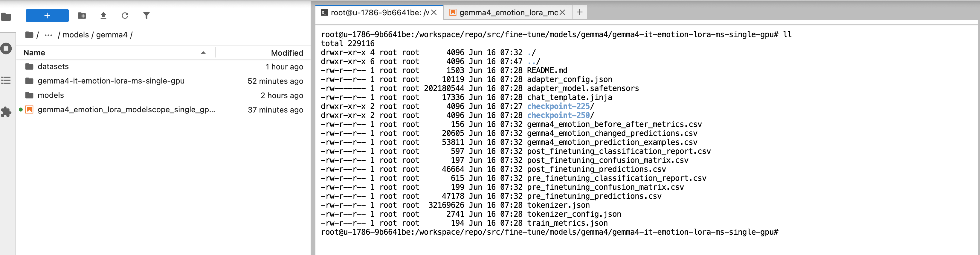Click the models folder icon in list
Screen dimensions: 980x255
tap(29, 95)
